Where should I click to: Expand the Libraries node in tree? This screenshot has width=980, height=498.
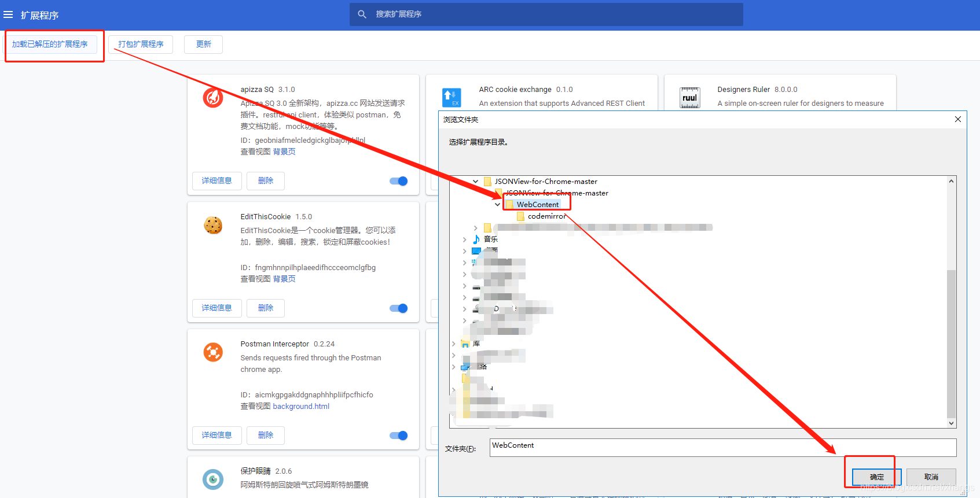(x=453, y=344)
